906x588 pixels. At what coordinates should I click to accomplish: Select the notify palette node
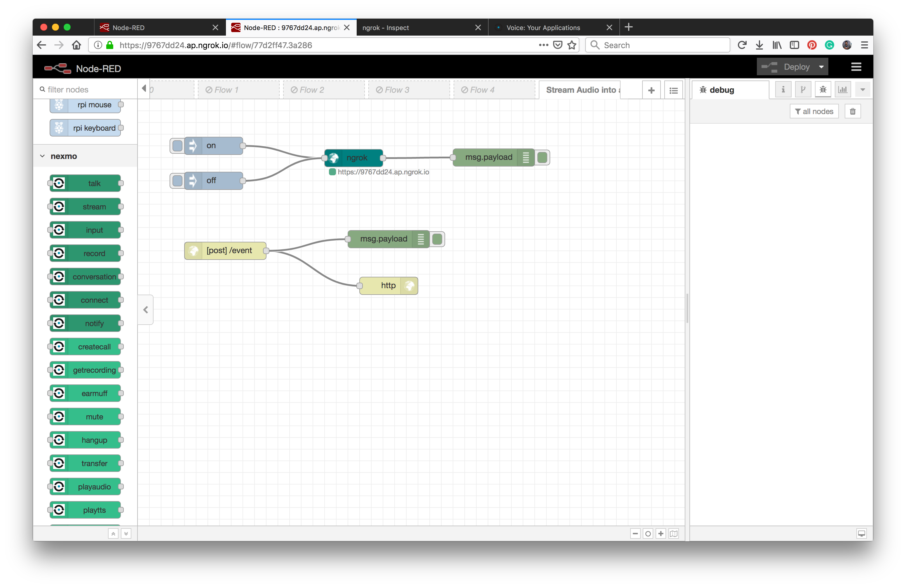[85, 323]
